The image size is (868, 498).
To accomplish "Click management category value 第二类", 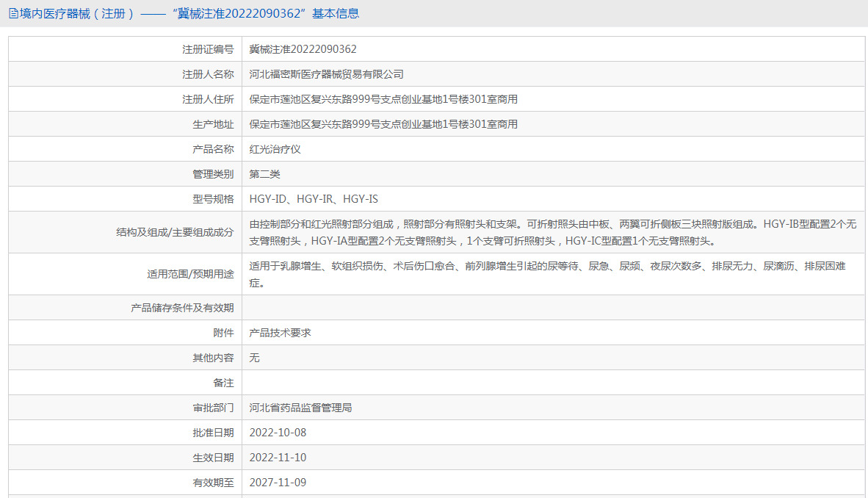I will pos(264,174).
